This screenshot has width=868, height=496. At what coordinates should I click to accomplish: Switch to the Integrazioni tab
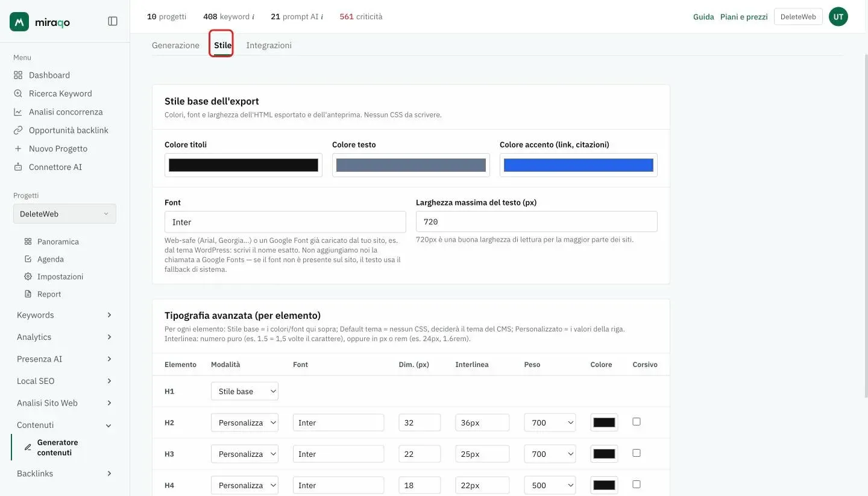[x=269, y=45]
